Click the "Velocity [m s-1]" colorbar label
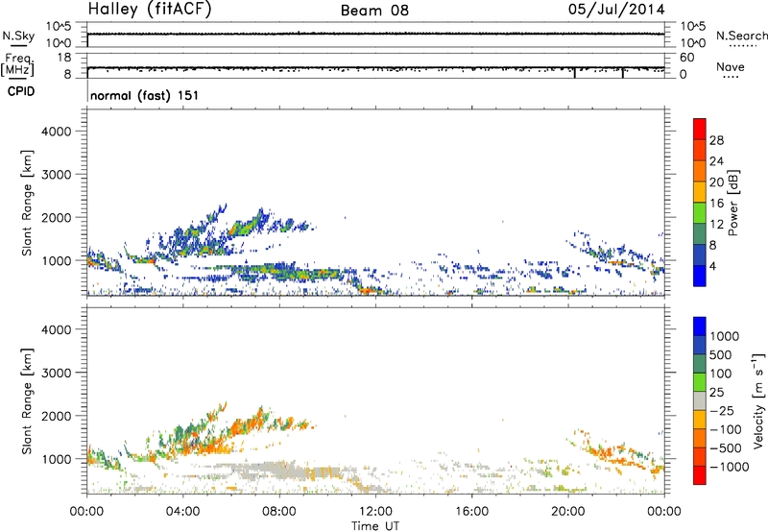 (758, 400)
